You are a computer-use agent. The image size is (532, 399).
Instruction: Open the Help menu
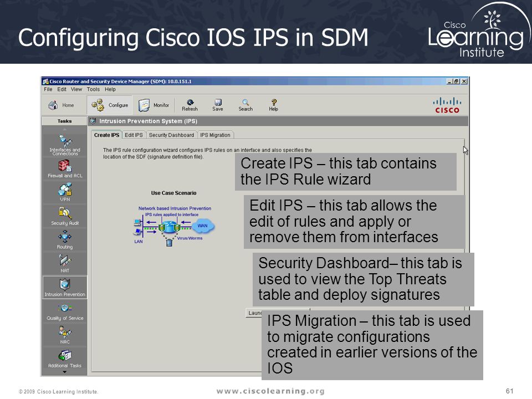[110, 89]
